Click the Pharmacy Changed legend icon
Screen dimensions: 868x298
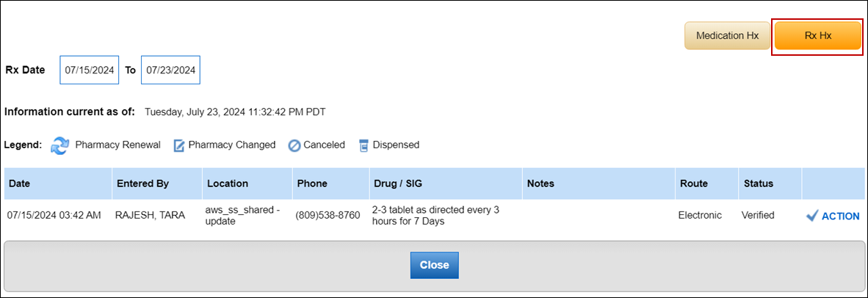[178, 145]
